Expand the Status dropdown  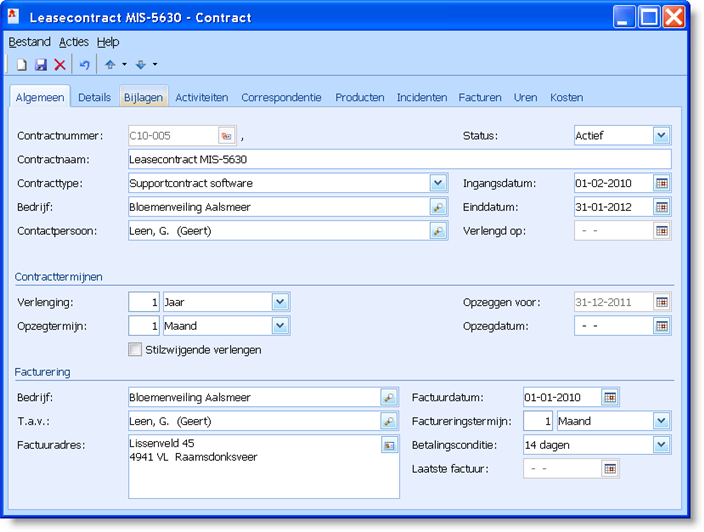[x=661, y=136]
